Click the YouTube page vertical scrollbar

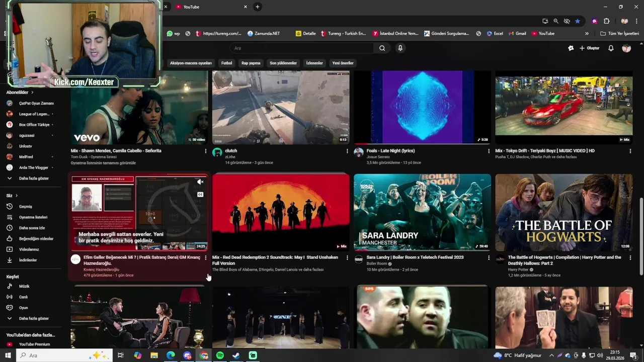point(641,236)
